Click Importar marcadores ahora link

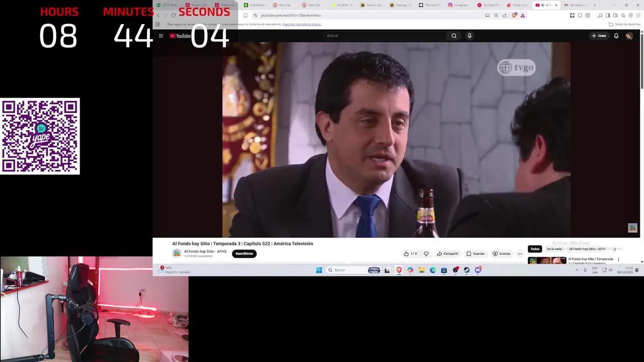pos(302,25)
